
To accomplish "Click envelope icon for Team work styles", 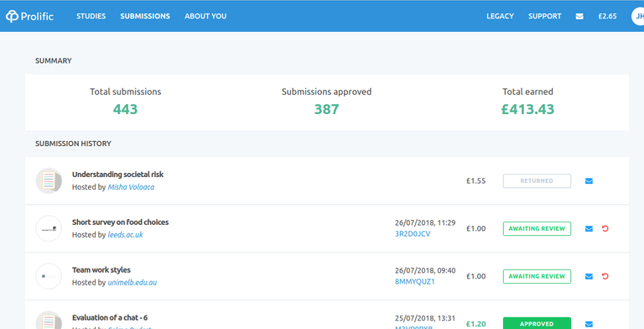I will [589, 276].
